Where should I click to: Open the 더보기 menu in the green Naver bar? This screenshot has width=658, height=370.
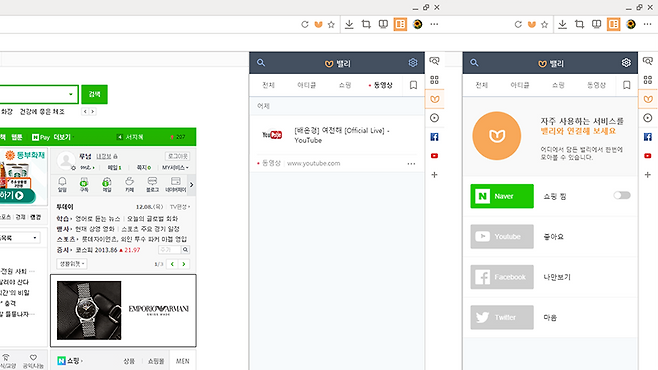(x=63, y=137)
